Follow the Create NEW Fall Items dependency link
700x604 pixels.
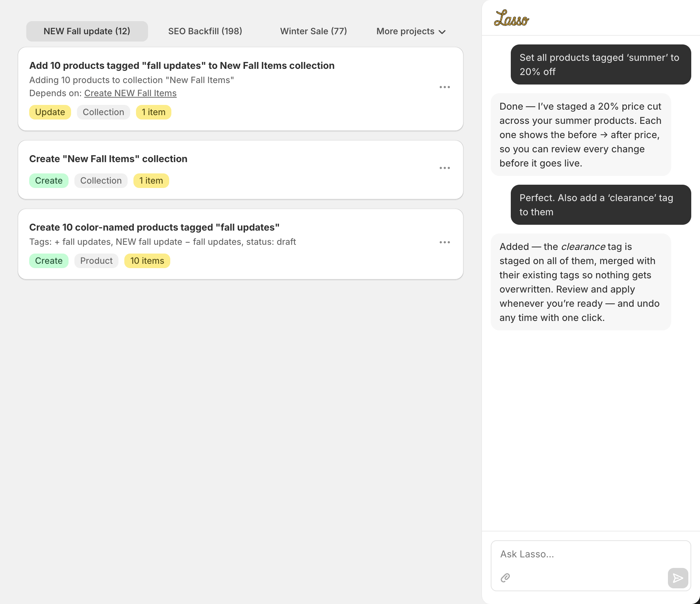tap(130, 93)
